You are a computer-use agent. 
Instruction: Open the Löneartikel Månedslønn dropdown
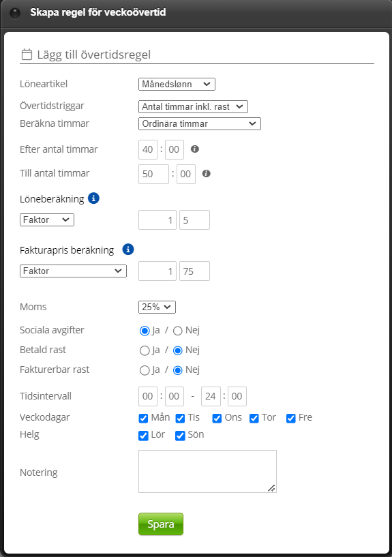click(177, 84)
